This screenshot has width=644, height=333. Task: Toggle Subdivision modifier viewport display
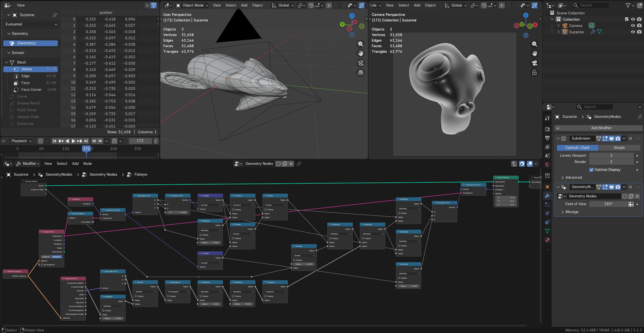pyautogui.click(x=611, y=138)
